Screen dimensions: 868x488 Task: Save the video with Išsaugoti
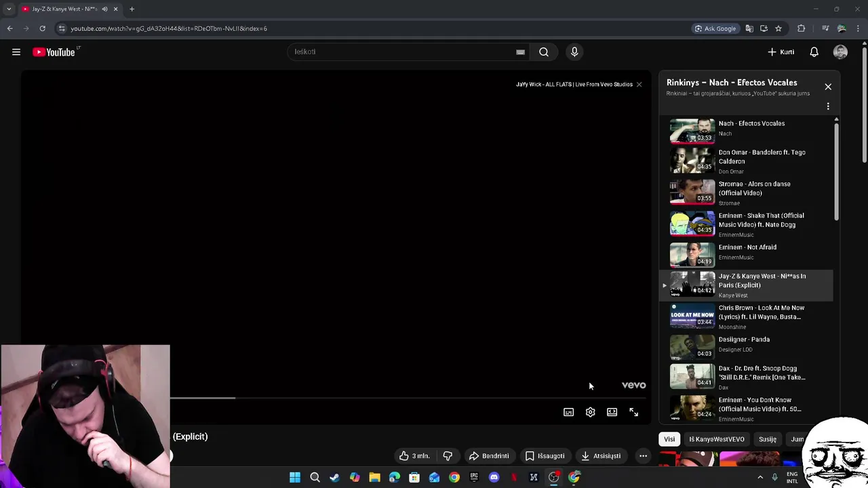(545, 456)
